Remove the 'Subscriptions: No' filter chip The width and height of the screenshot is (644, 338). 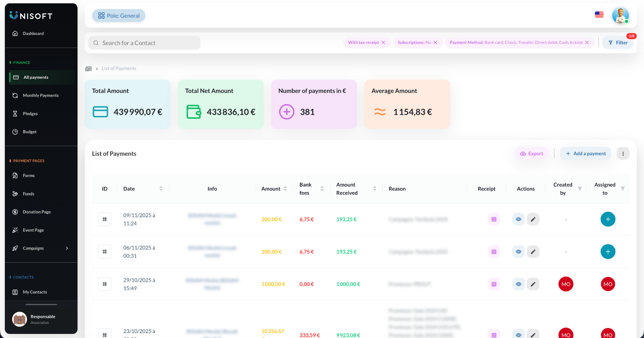435,43
